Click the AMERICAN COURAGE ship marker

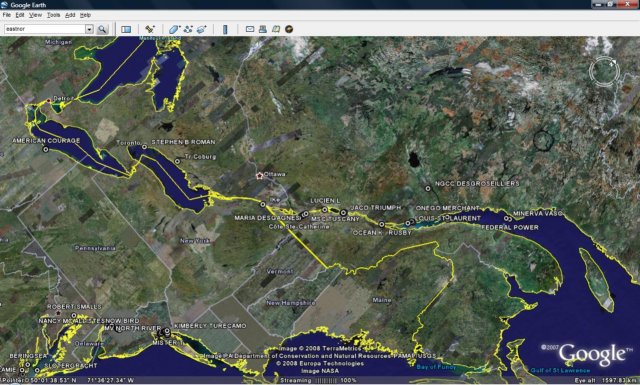46,149
